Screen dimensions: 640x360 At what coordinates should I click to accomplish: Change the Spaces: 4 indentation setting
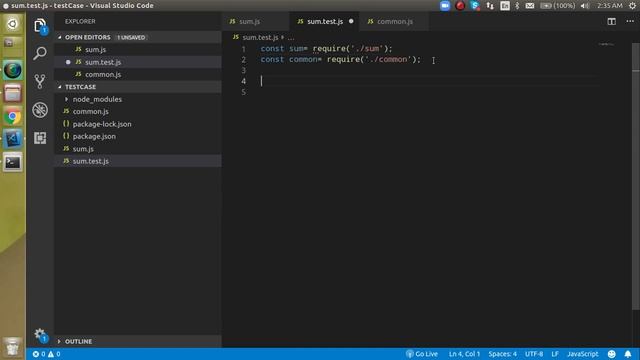[502, 354]
